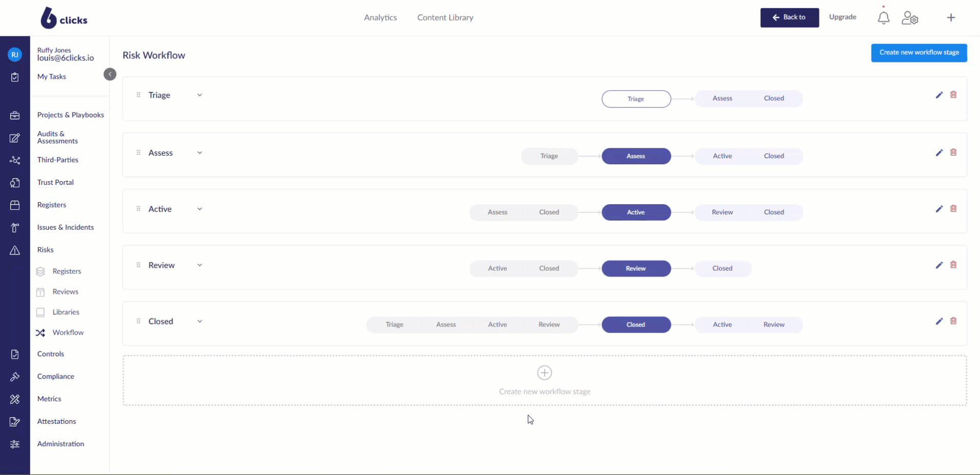Open the Controls menu link
980x475 pixels.
click(51, 354)
